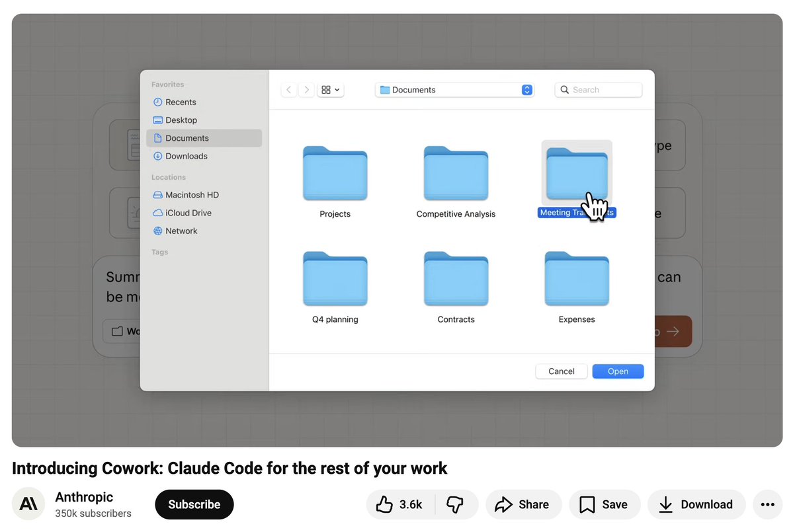793x532 pixels.
Task: Dislike the video with thumbs-down icon
Action: (x=454, y=504)
